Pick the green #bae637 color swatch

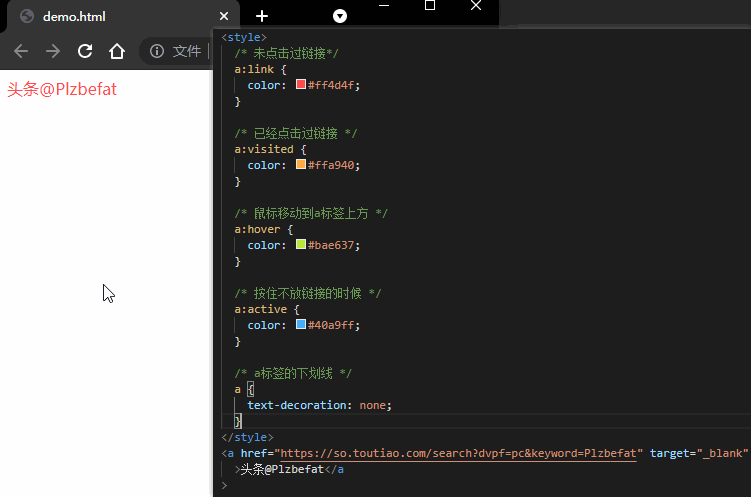click(x=300, y=245)
